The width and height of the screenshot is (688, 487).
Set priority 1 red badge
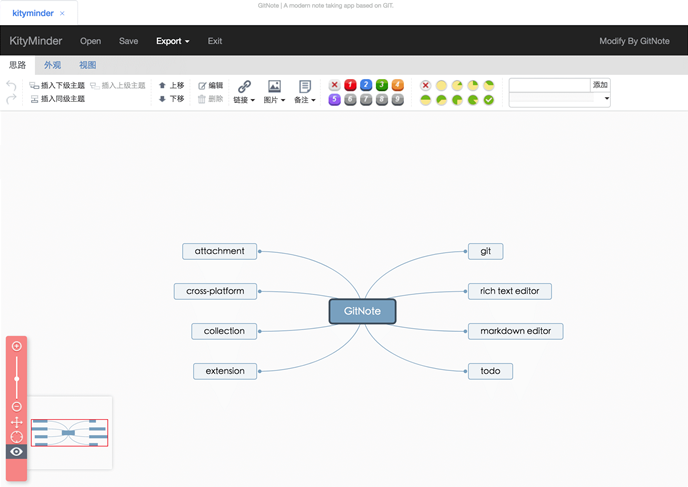[350, 85]
